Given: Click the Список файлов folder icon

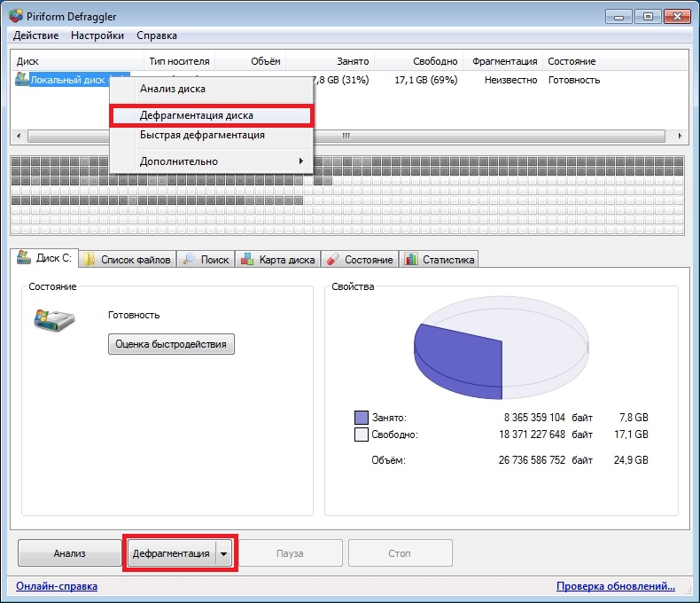Looking at the screenshot, I should 89,260.
